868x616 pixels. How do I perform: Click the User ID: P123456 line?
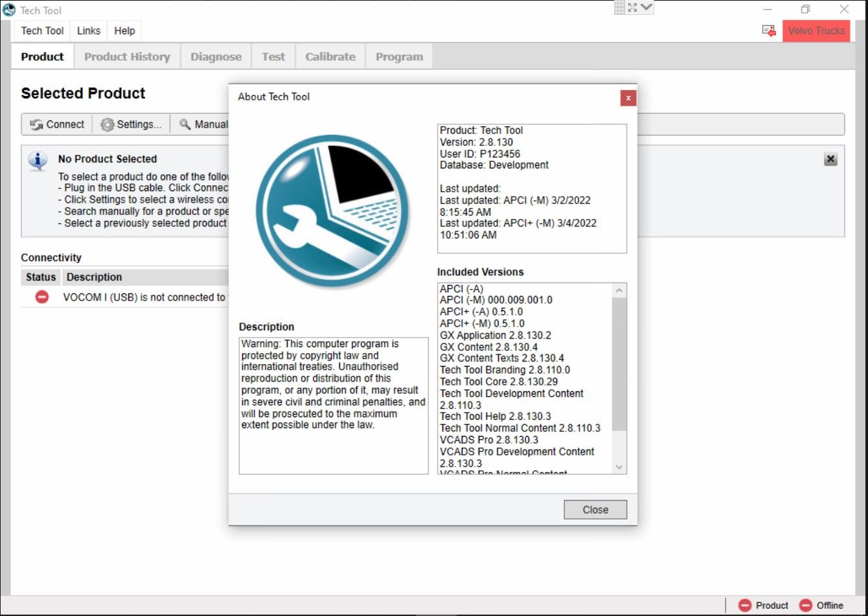pos(480,154)
